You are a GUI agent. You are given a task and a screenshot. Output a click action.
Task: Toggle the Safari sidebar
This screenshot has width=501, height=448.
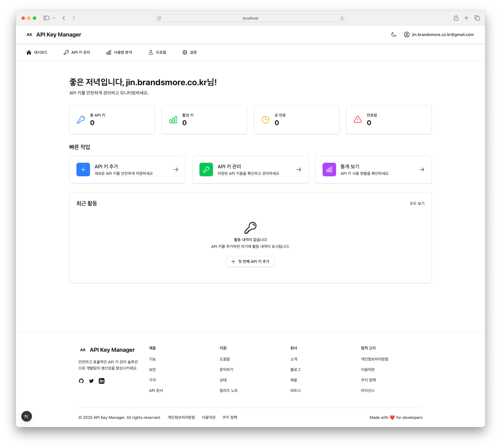pos(46,18)
